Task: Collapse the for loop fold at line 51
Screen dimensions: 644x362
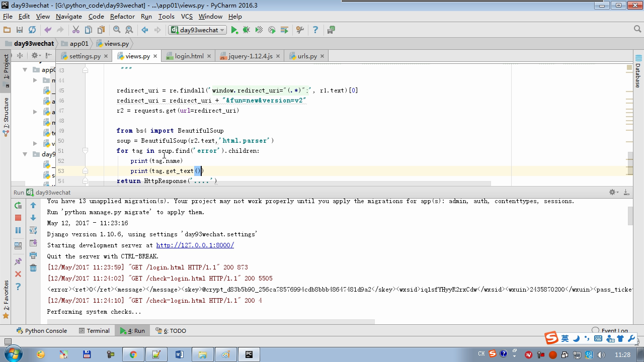Action: (x=85, y=151)
